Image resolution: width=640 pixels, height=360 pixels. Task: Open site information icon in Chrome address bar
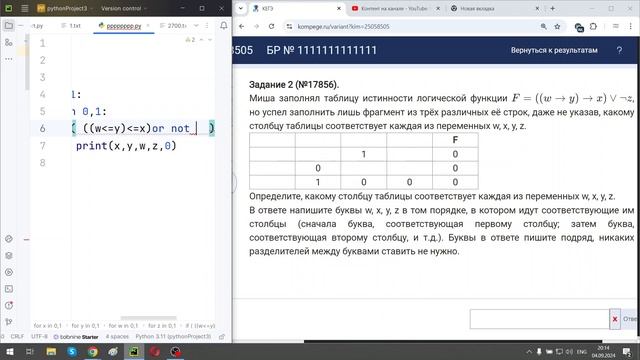(x=289, y=27)
